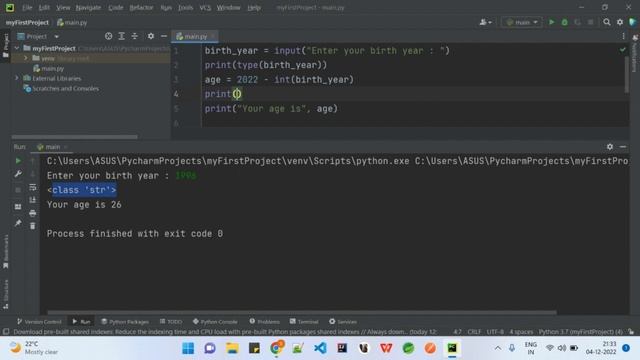Open IDE settings gear in the top toolbar

point(620,22)
